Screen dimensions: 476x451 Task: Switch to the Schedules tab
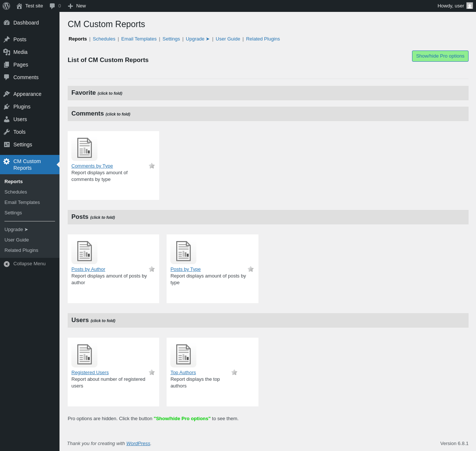click(x=104, y=39)
